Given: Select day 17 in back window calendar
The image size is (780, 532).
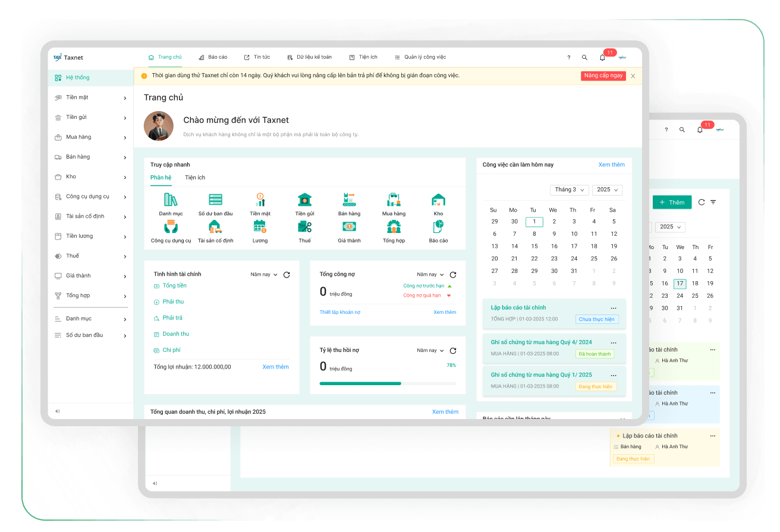Looking at the screenshot, I should pyautogui.click(x=680, y=284).
